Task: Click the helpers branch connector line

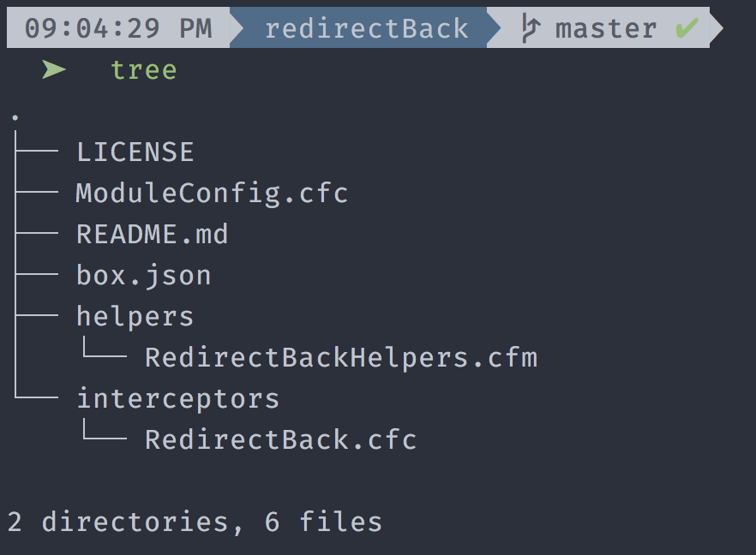Action: point(37,315)
